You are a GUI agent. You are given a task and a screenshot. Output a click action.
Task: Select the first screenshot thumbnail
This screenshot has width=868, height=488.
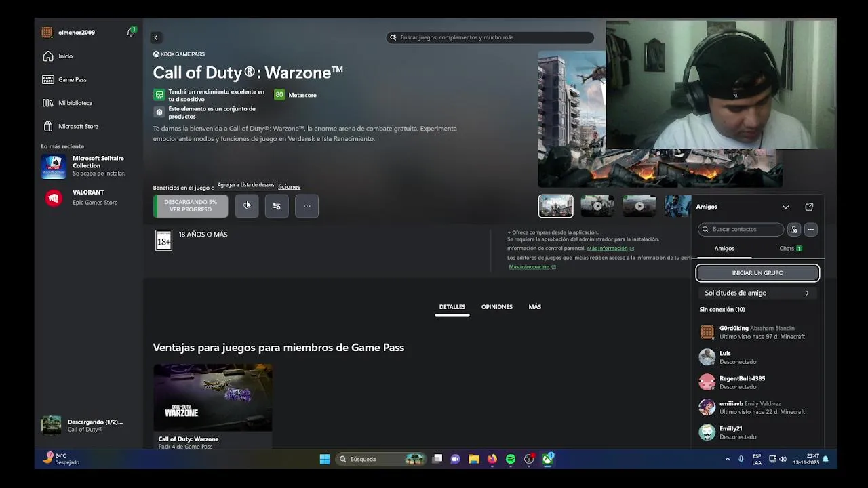pos(555,206)
